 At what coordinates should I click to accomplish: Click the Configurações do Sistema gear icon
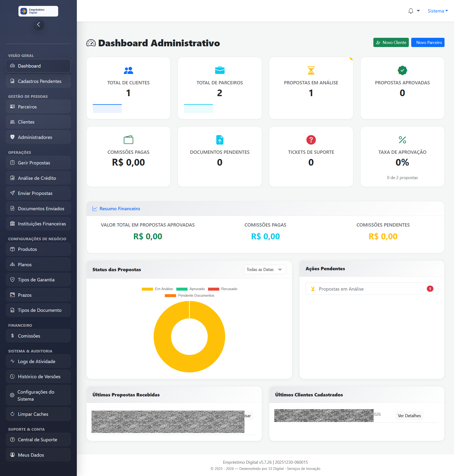(12, 395)
